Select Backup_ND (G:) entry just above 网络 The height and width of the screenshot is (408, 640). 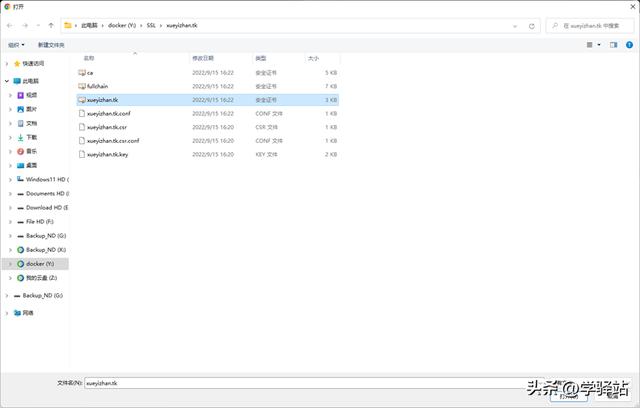click(42, 295)
